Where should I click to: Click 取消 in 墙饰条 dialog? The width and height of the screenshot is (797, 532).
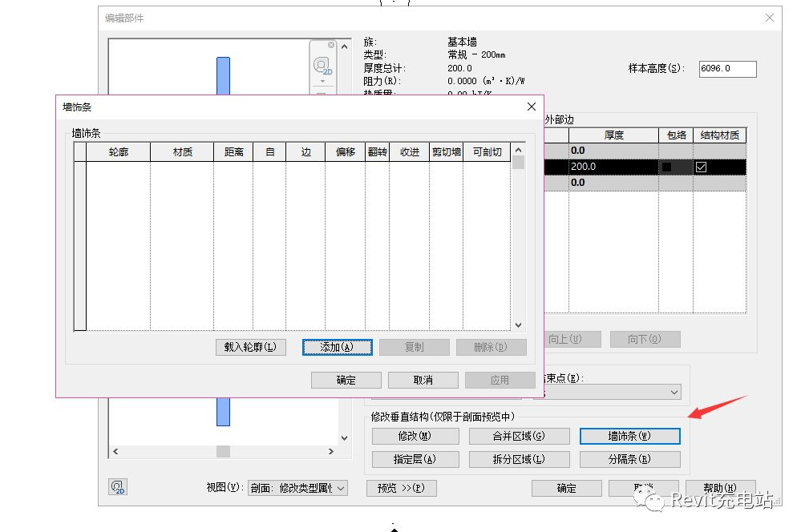point(423,380)
